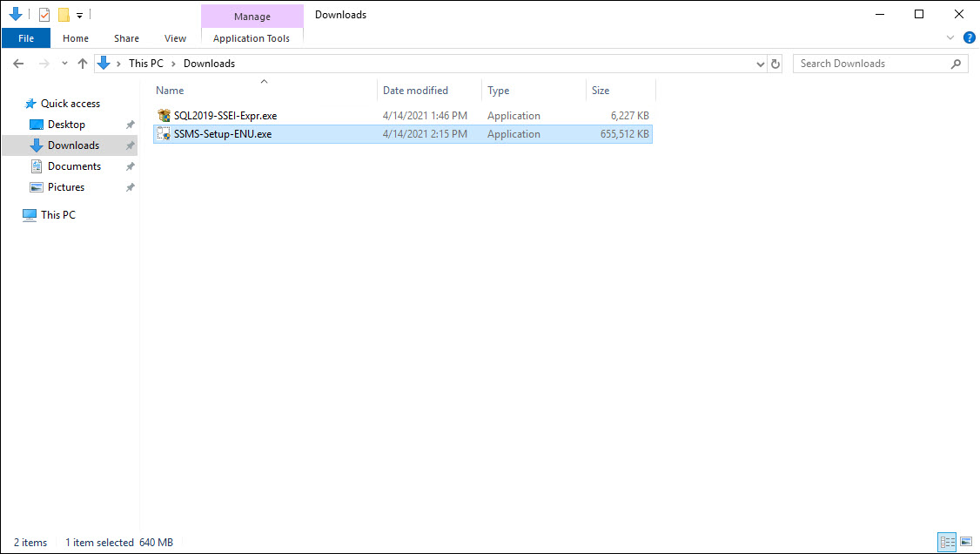Expand the ribbon with the chevron
980x554 pixels.
pos(950,38)
